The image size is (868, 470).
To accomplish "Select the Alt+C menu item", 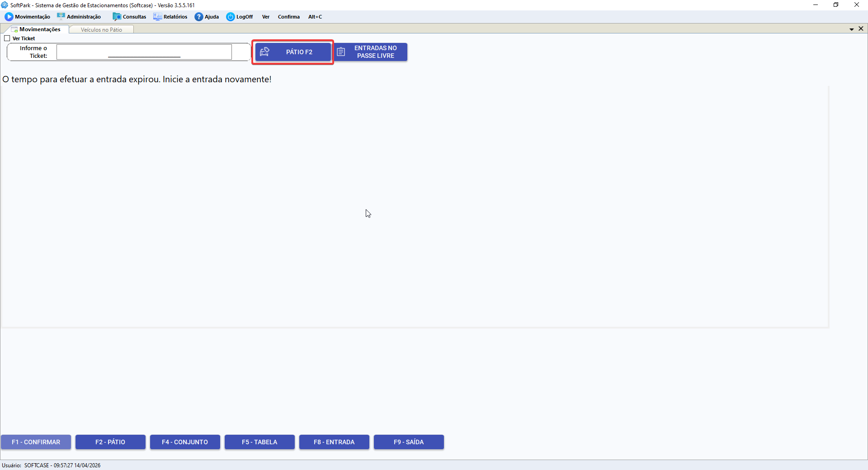I will point(315,17).
